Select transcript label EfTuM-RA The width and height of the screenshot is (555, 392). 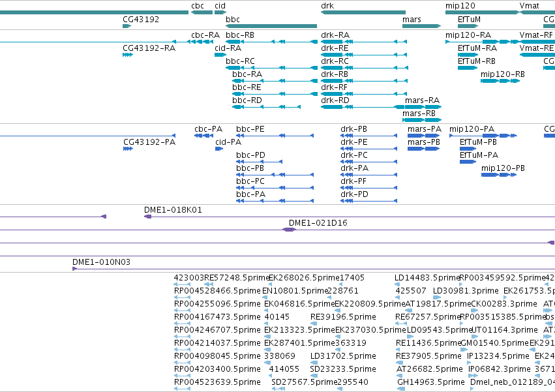[x=477, y=48]
